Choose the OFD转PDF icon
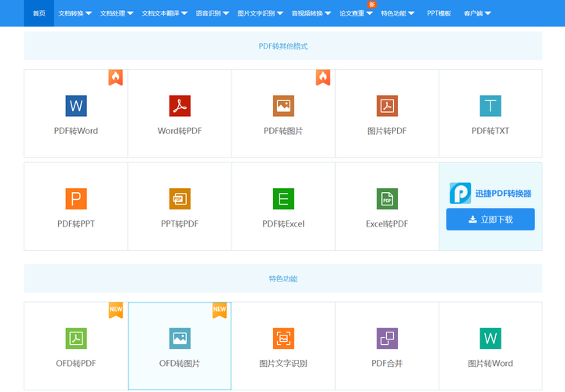 [76, 339]
